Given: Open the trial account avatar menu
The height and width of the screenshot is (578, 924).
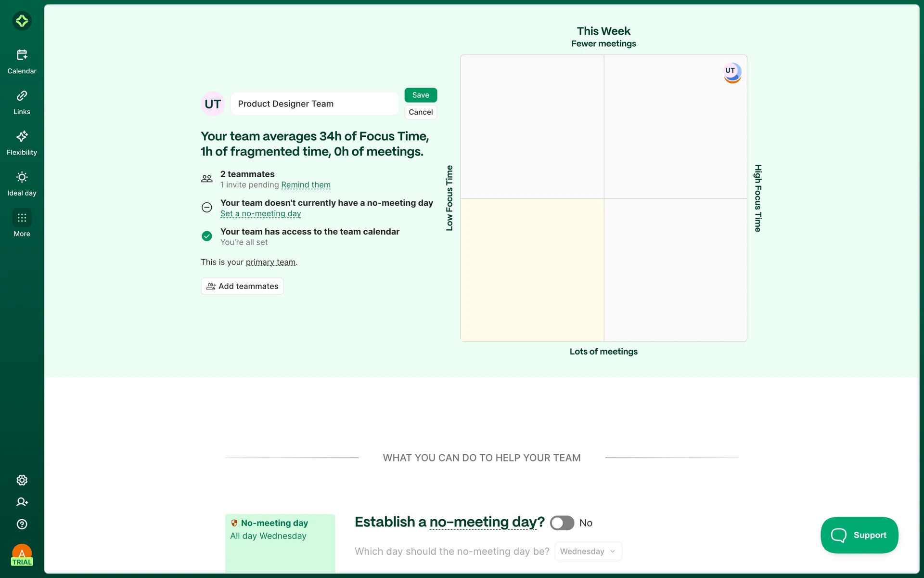Looking at the screenshot, I should coord(22,555).
